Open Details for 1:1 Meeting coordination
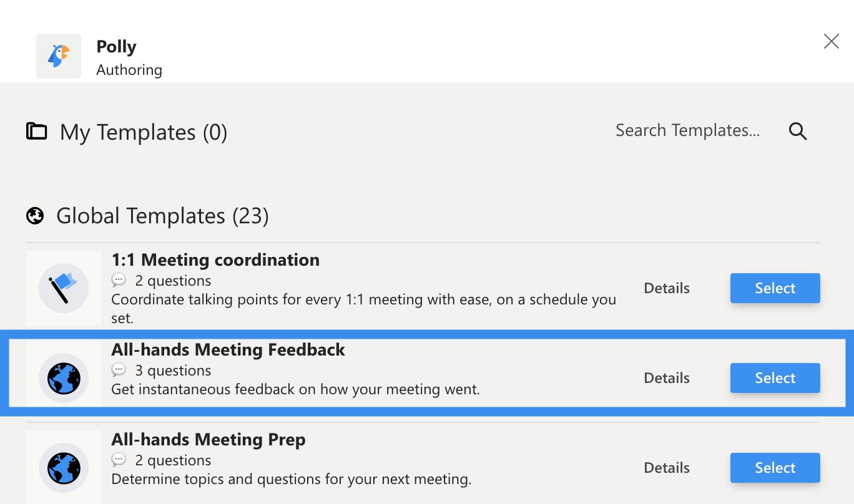The image size is (854, 504). click(667, 288)
